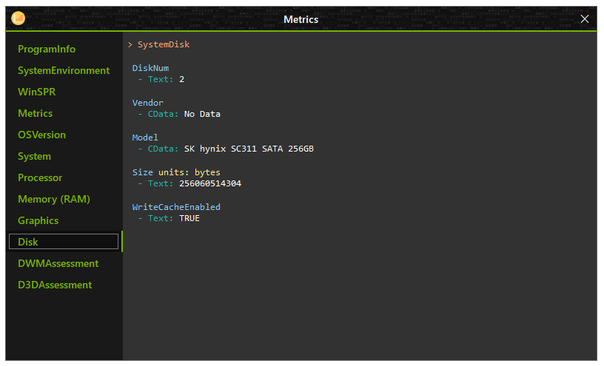Click the WriteCacheEnabled field label
Image resolution: width=604 pixels, height=366 pixels.
point(176,207)
